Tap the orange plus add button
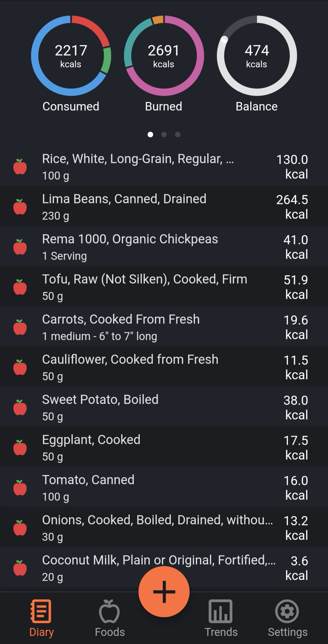Screen dimensions: 328x644 (x=164, y=591)
